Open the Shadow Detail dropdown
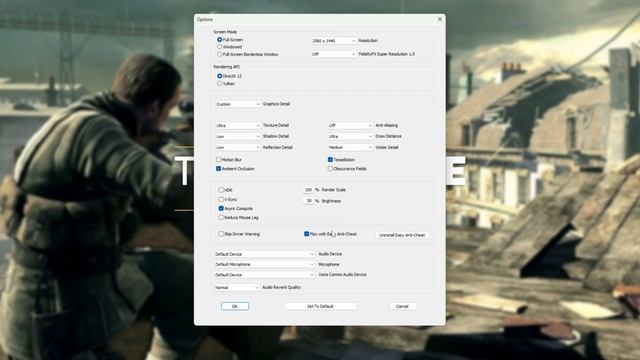Image resolution: width=640 pixels, height=360 pixels. [x=238, y=136]
